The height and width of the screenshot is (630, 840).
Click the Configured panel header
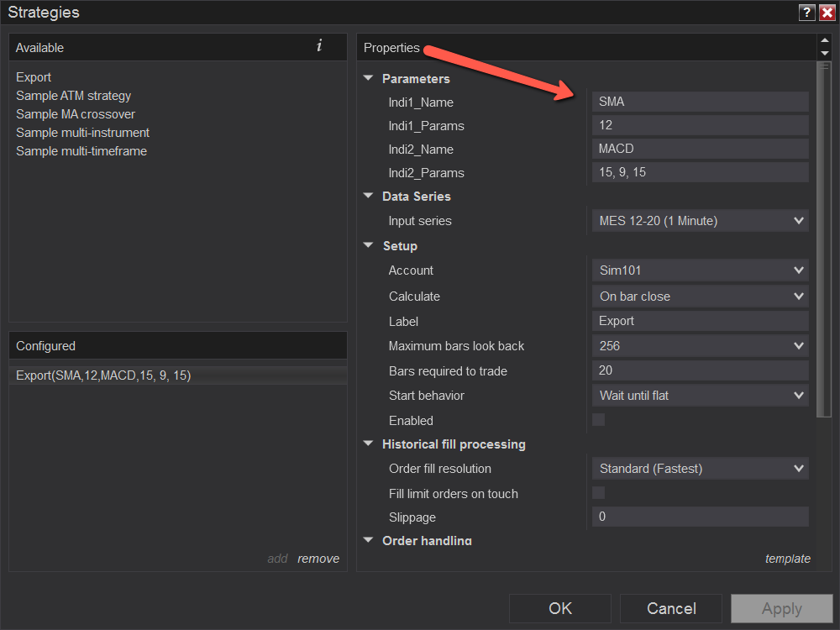tap(178, 345)
